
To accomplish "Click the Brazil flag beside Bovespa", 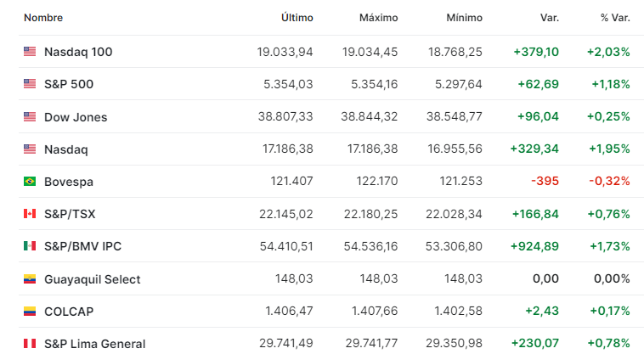I will 30,181.
